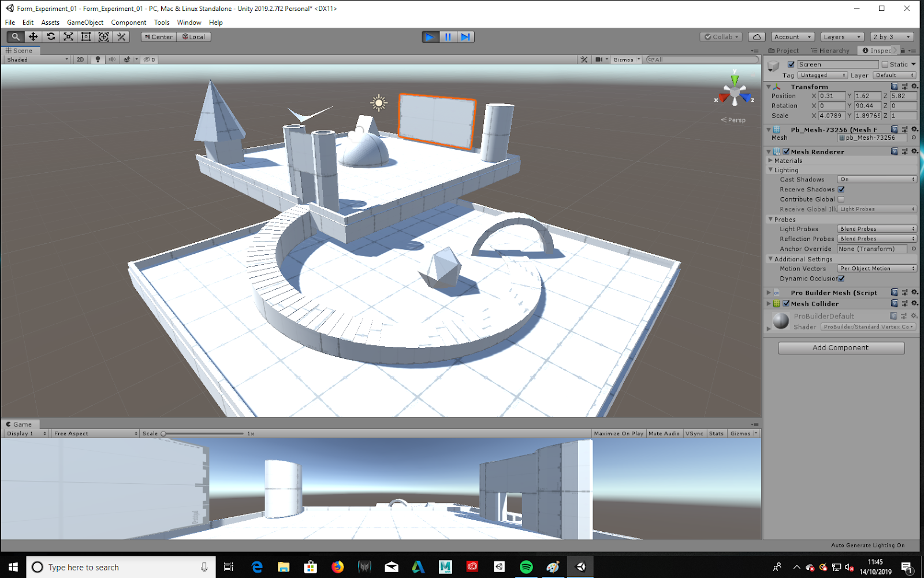This screenshot has width=924, height=578.
Task: Expand the Pro Builder Mesh script component
Action: (x=769, y=293)
